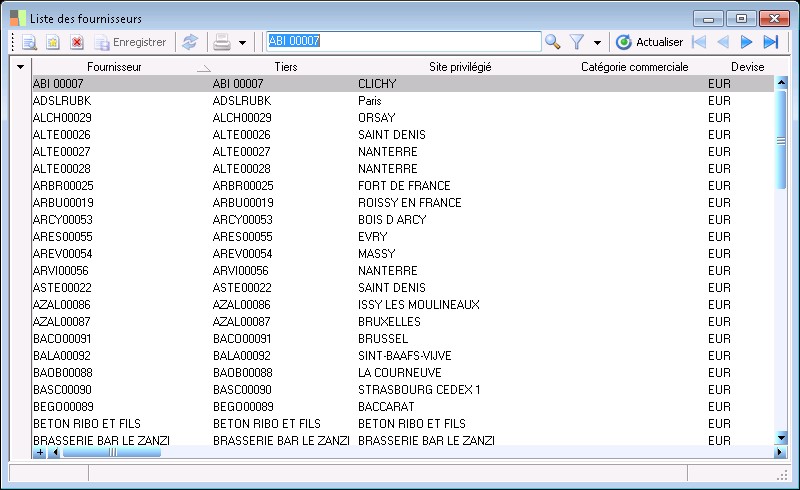This screenshot has width=800, height=490.
Task: Click the plus button at grid bottom-left
Action: 40,452
